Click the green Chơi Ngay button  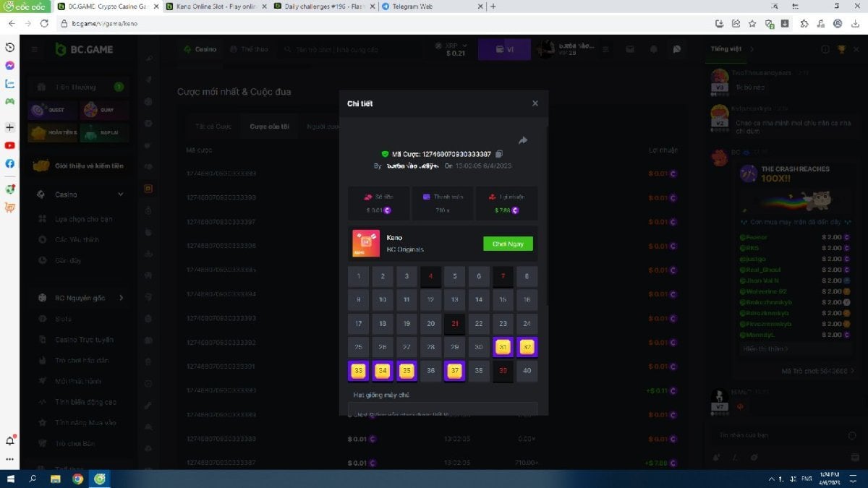click(x=508, y=244)
